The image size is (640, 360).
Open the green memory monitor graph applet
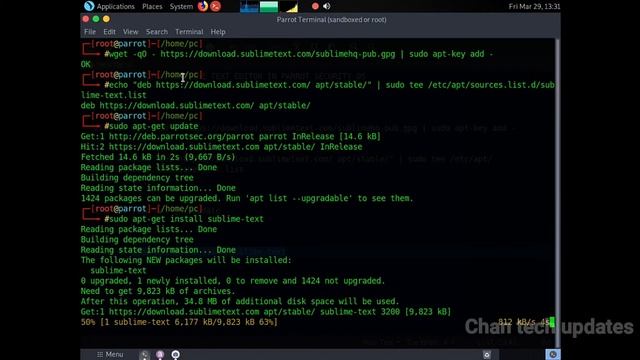tap(269, 7)
